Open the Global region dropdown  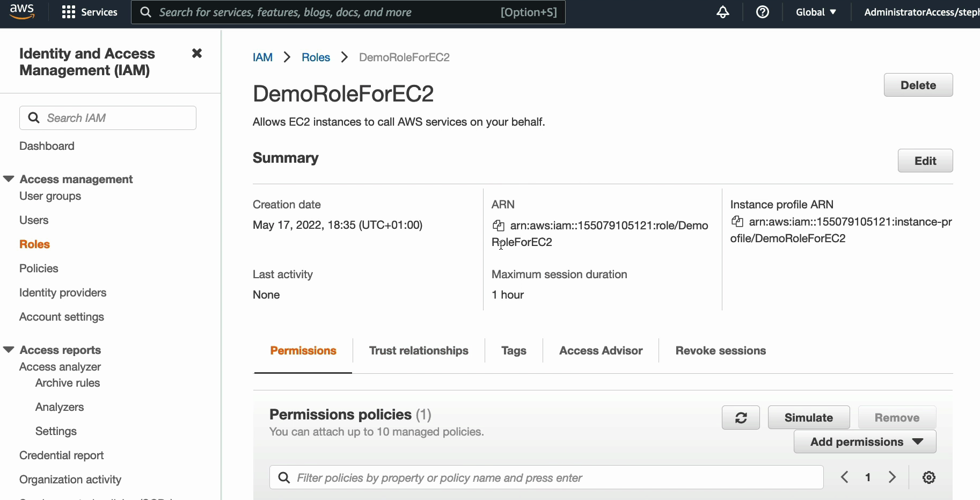click(816, 12)
